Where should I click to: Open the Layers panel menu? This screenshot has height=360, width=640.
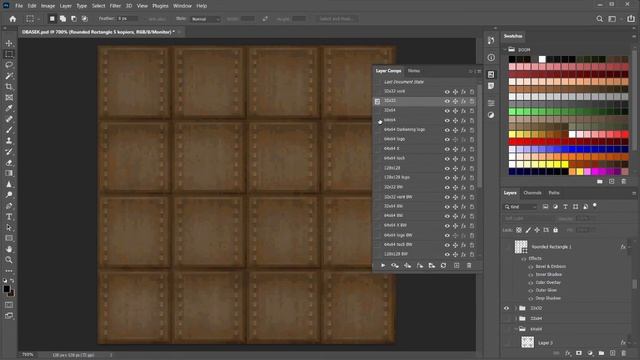tap(634, 193)
